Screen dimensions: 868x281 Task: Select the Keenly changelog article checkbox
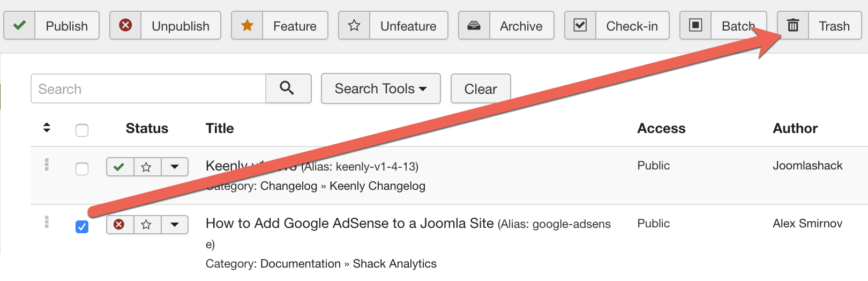pyautogui.click(x=82, y=169)
